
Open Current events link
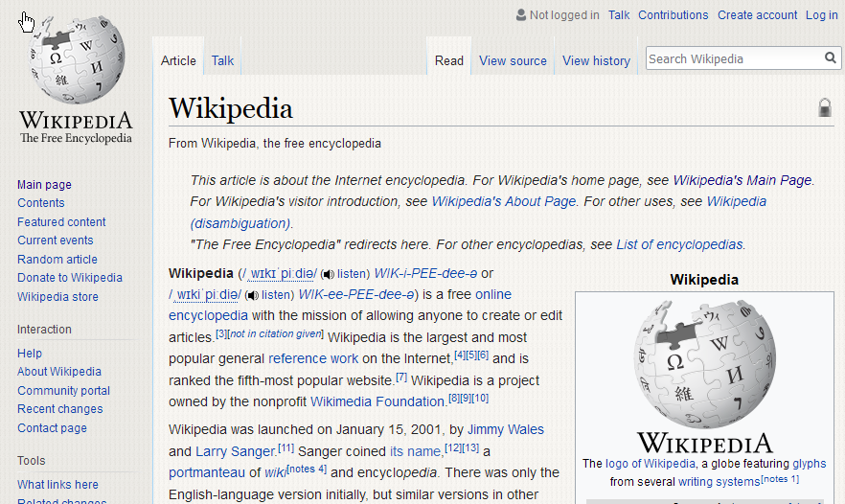click(55, 241)
